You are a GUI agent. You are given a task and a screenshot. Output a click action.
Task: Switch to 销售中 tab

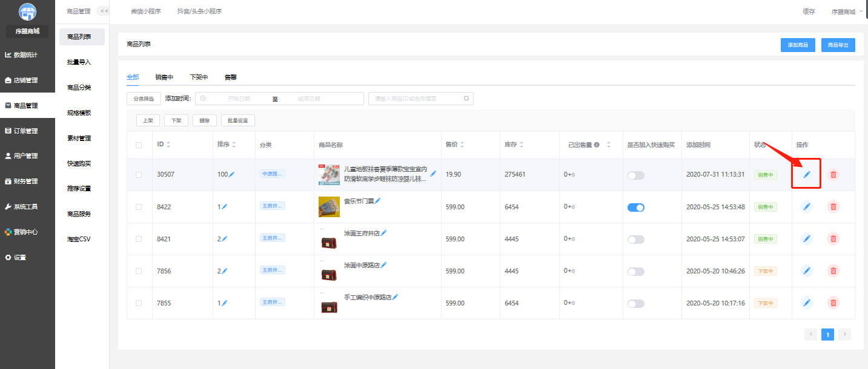click(x=164, y=77)
